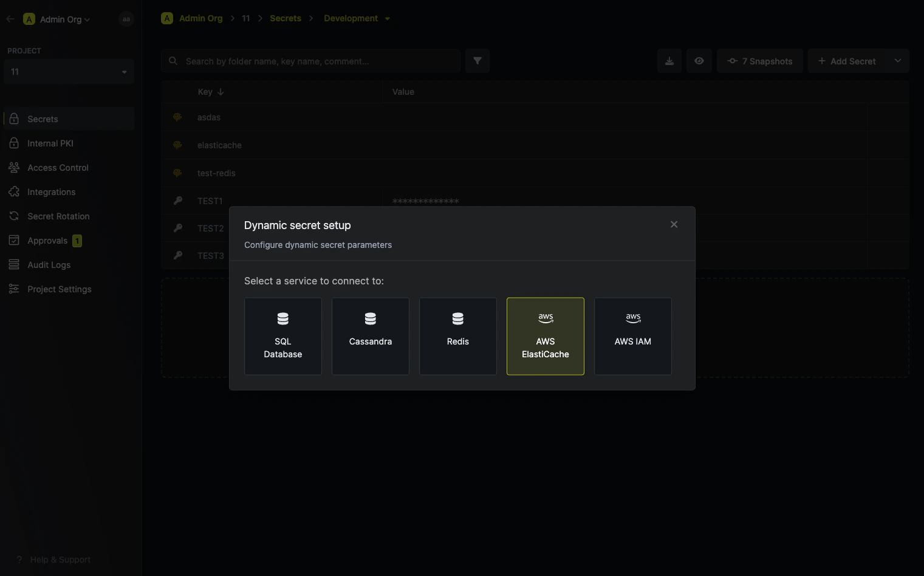
Task: Click the Secret Rotation arrows icon
Action: click(x=14, y=216)
